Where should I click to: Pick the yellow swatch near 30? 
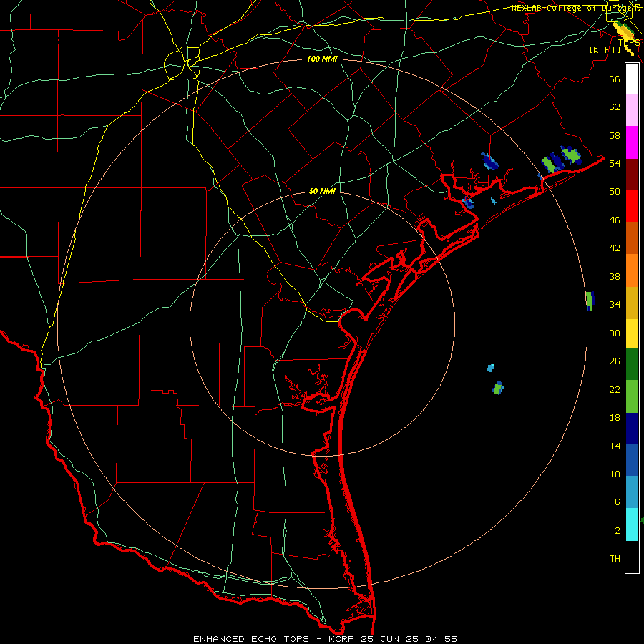click(632, 334)
